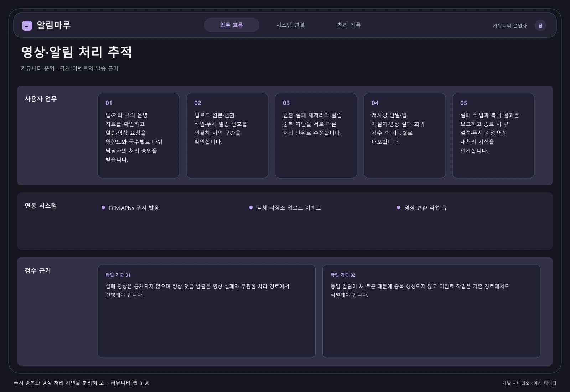
Task: Select the 알림마루 brand name
Action: pyautogui.click(x=54, y=25)
